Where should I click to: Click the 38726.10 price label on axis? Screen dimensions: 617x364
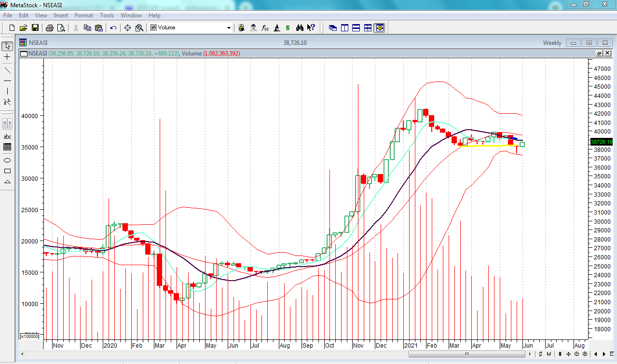tap(601, 142)
